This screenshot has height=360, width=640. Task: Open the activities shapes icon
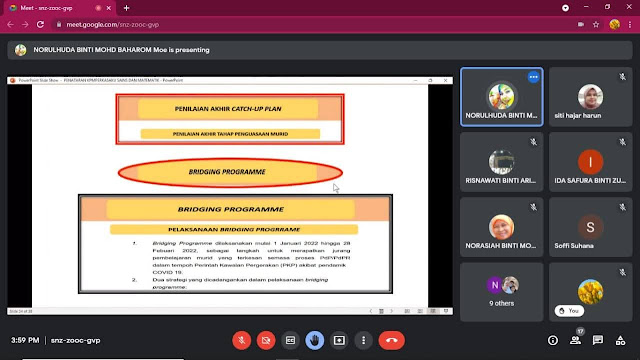pos(620,340)
